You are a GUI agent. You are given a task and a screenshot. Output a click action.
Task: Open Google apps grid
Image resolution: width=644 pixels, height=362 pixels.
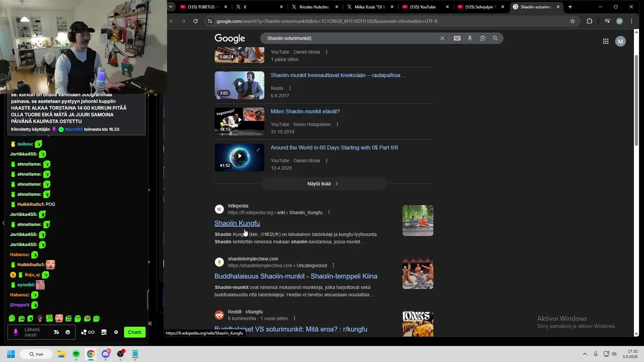(x=606, y=41)
